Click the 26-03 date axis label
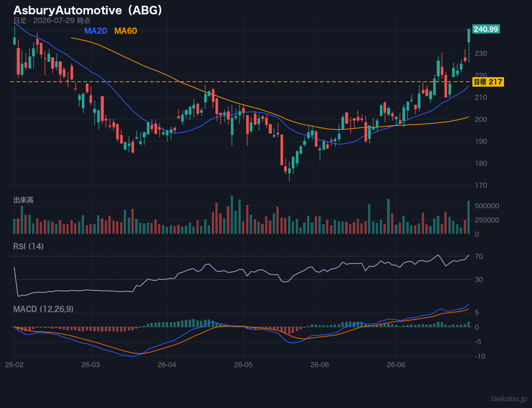This screenshot has width=532, height=408. (91, 365)
